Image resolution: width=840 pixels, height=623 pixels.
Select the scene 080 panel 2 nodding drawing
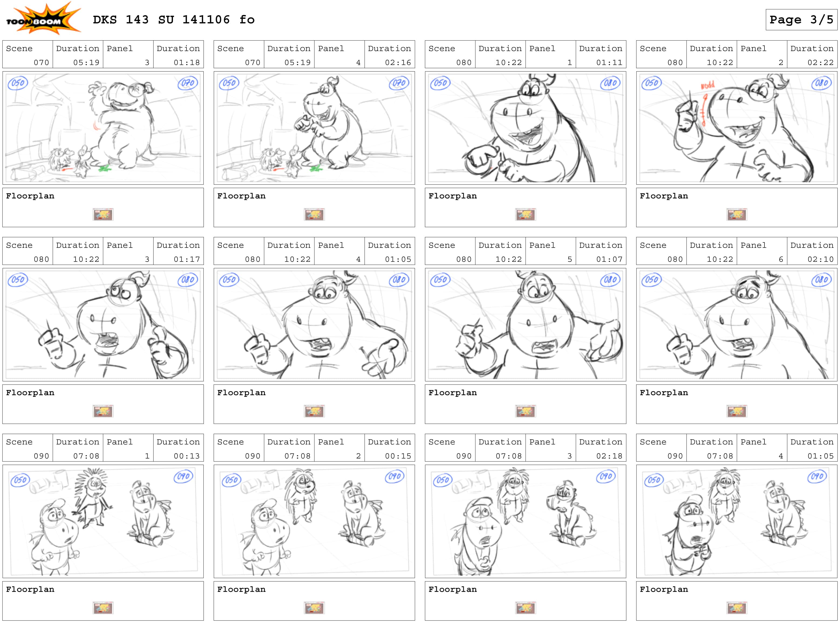pos(737,128)
